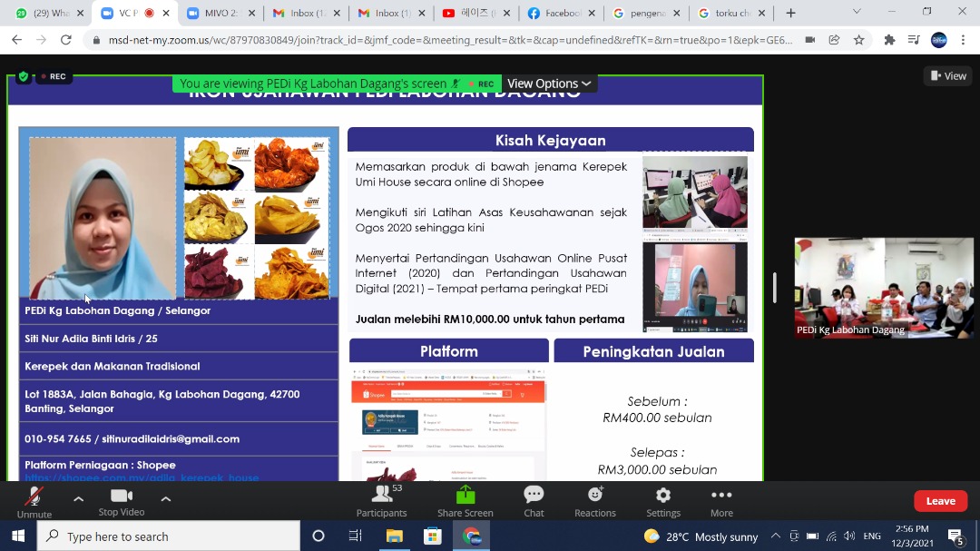
Task: Open Zoom Settings
Action: (663, 500)
